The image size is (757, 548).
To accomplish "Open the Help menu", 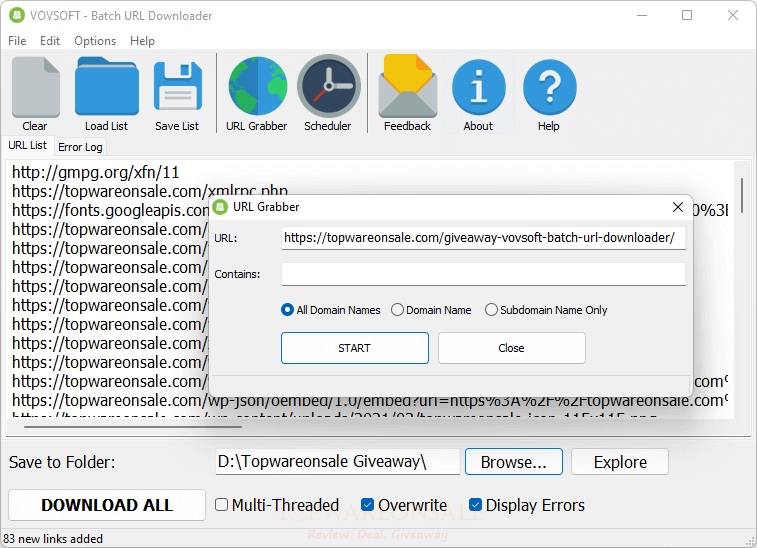I will coord(142,41).
